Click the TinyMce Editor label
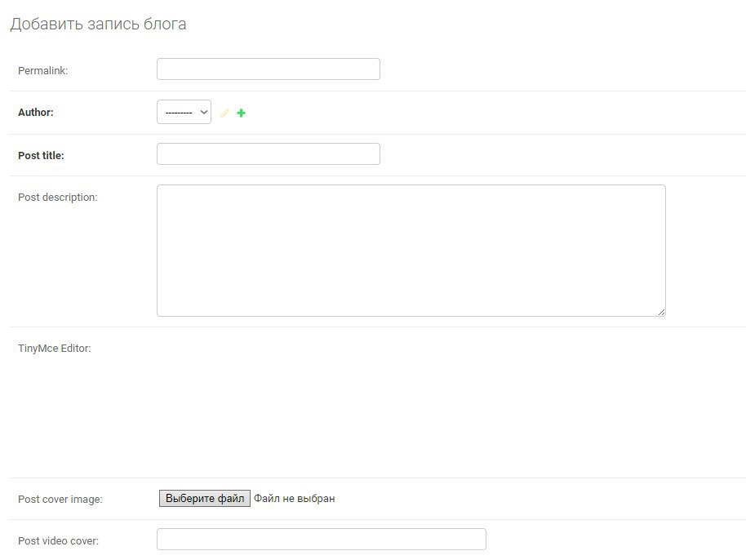The width and height of the screenshot is (746, 560). [x=55, y=349]
